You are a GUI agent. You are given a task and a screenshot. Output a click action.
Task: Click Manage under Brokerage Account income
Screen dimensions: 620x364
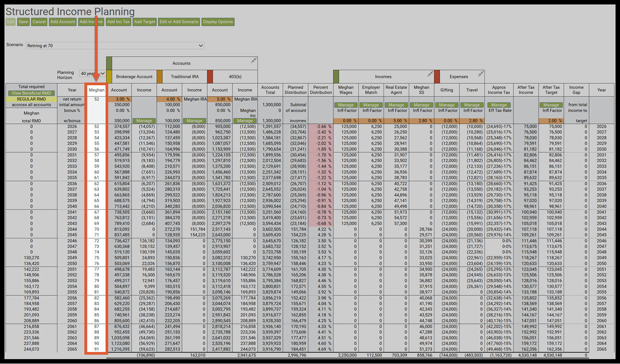coord(144,121)
